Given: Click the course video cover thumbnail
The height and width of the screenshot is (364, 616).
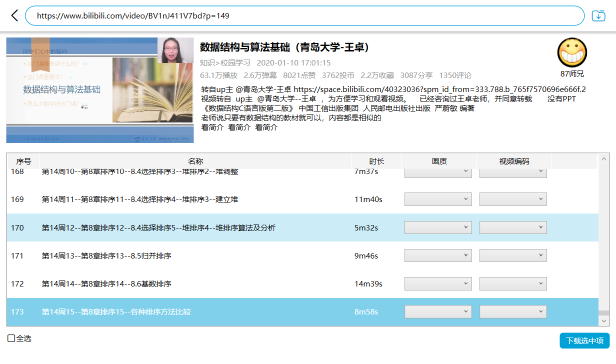Looking at the screenshot, I should (x=99, y=90).
